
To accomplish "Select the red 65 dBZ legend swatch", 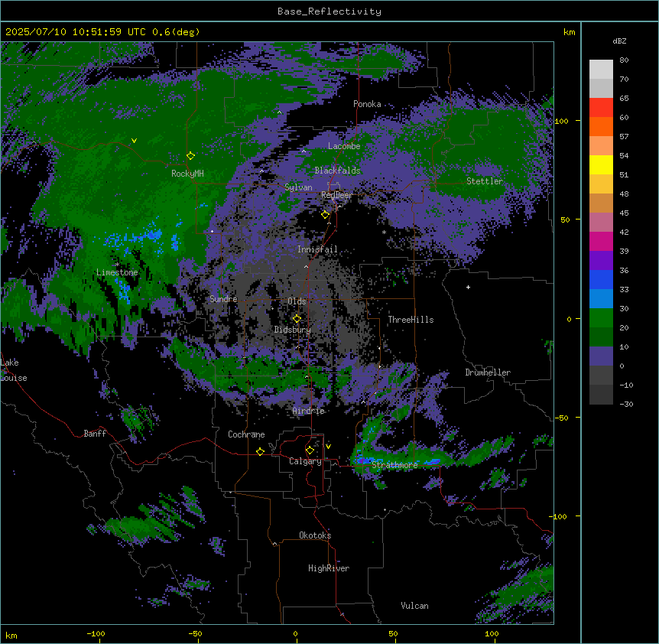I will [x=601, y=108].
